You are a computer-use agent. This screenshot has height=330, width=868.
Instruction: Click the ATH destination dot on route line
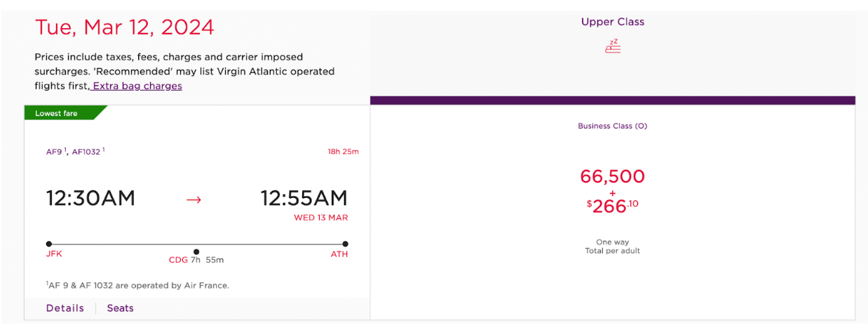point(345,244)
